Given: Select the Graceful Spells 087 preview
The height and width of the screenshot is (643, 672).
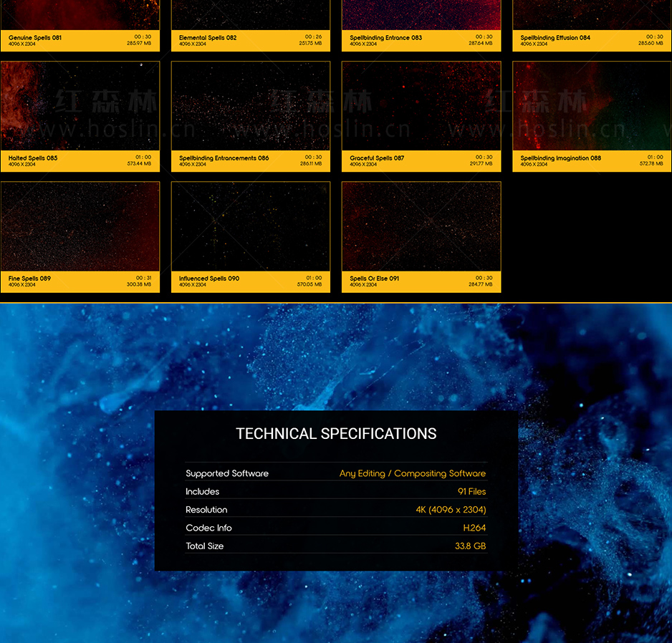Looking at the screenshot, I should [421, 106].
